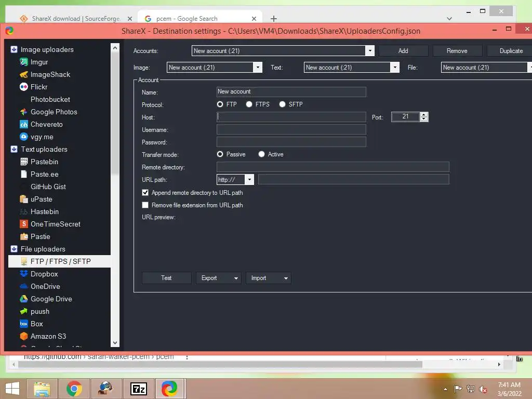The image size is (532, 399).
Task: Launch File Explorer from taskbar
Action: 42,389
